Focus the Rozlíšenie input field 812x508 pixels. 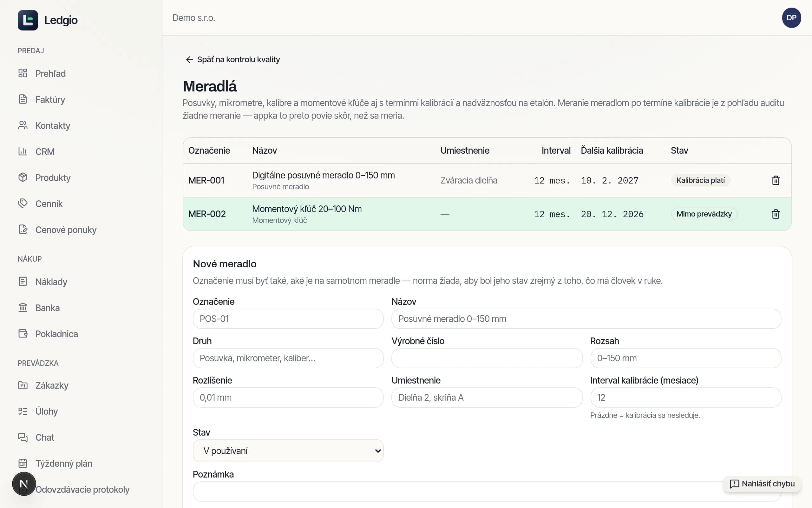click(288, 398)
